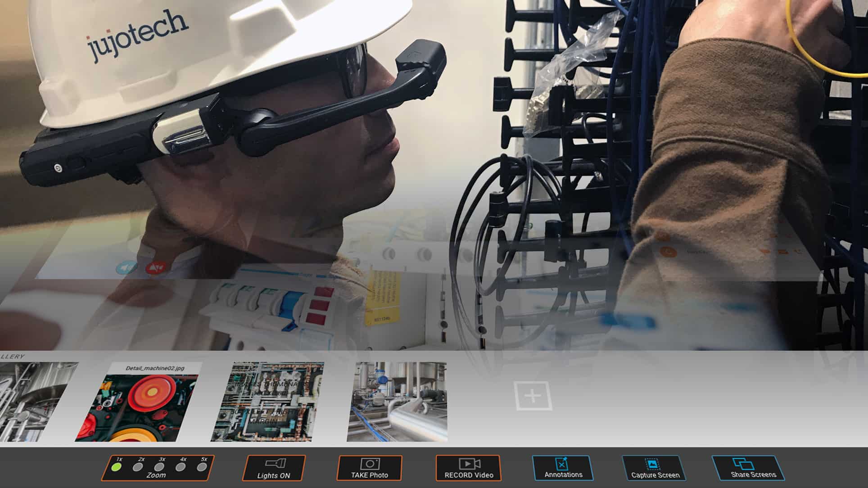Screen dimensions: 868x488
Task: Click the Capture Screen button
Action: click(x=655, y=468)
